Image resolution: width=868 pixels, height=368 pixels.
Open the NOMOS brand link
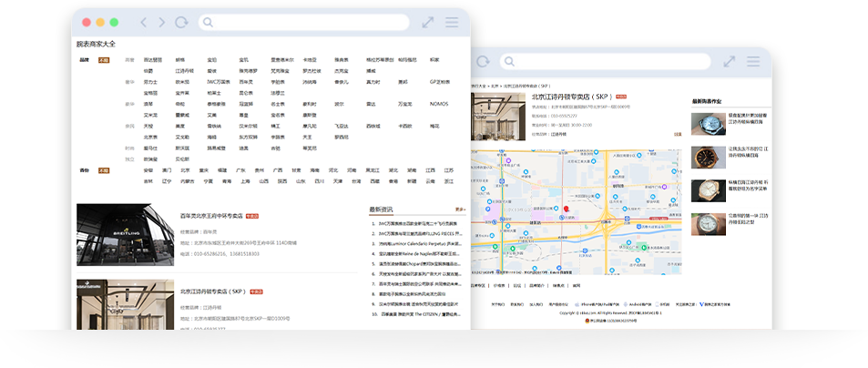tap(438, 104)
